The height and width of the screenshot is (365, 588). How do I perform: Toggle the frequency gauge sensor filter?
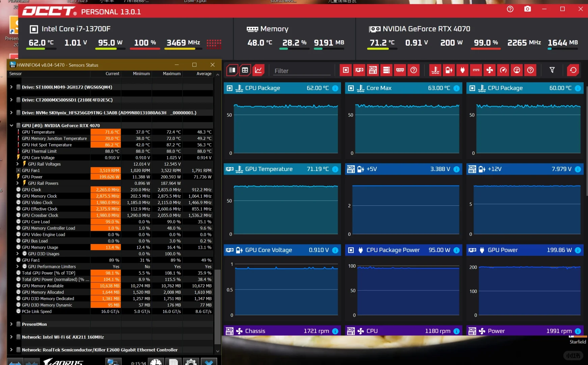coord(503,70)
